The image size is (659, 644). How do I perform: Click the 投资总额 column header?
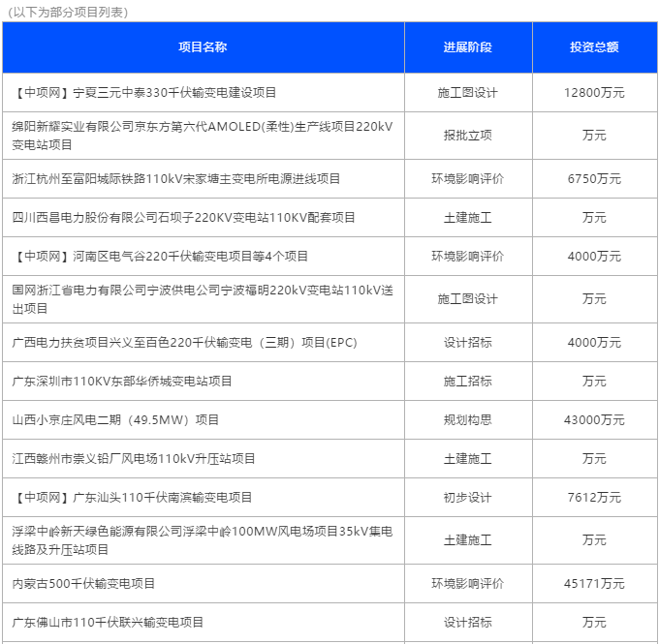(x=593, y=47)
